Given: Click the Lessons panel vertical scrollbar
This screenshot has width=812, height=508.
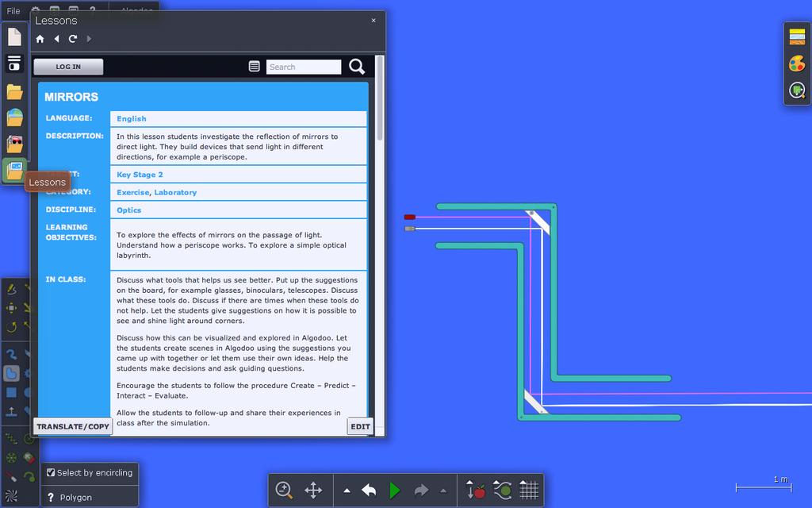Looking at the screenshot, I should (x=380, y=98).
